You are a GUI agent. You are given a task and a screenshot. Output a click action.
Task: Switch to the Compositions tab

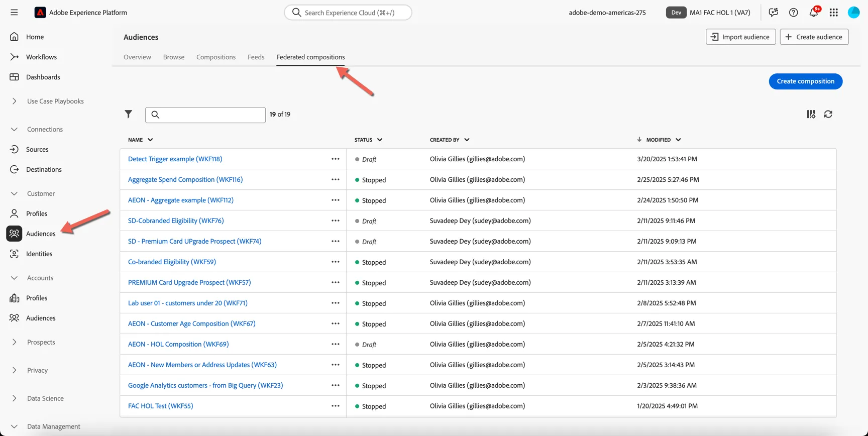pyautogui.click(x=216, y=57)
